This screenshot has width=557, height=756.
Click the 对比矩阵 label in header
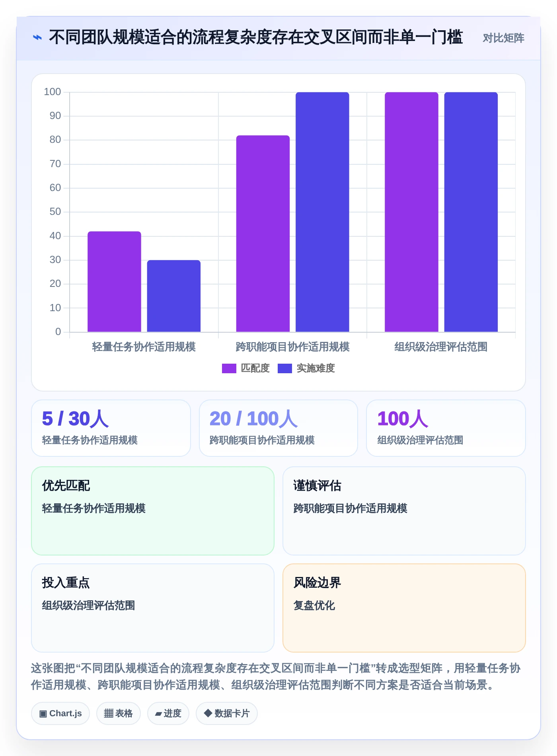(503, 38)
